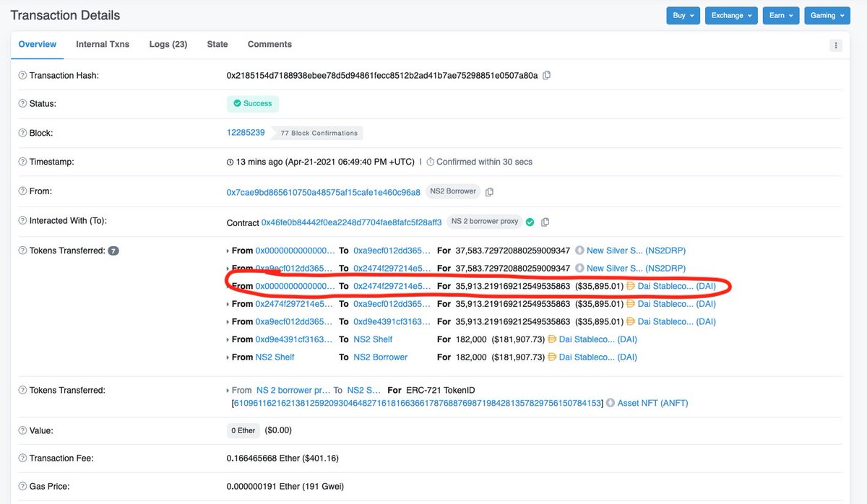This screenshot has width=867, height=504.
Task: Click the token icon beside Asset NFT (ANFT)
Action: (x=611, y=403)
